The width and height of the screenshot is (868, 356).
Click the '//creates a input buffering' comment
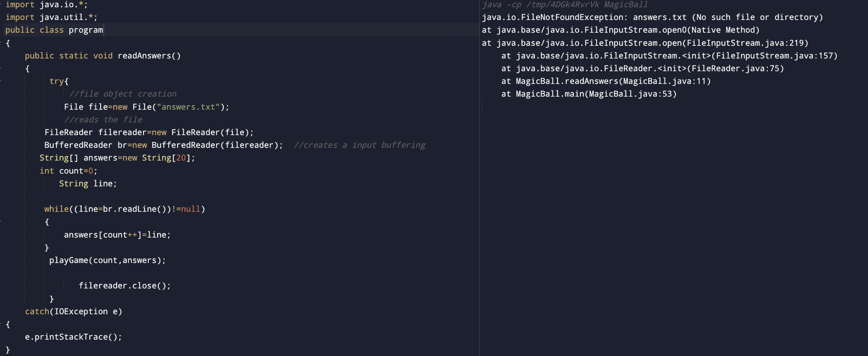(x=359, y=145)
